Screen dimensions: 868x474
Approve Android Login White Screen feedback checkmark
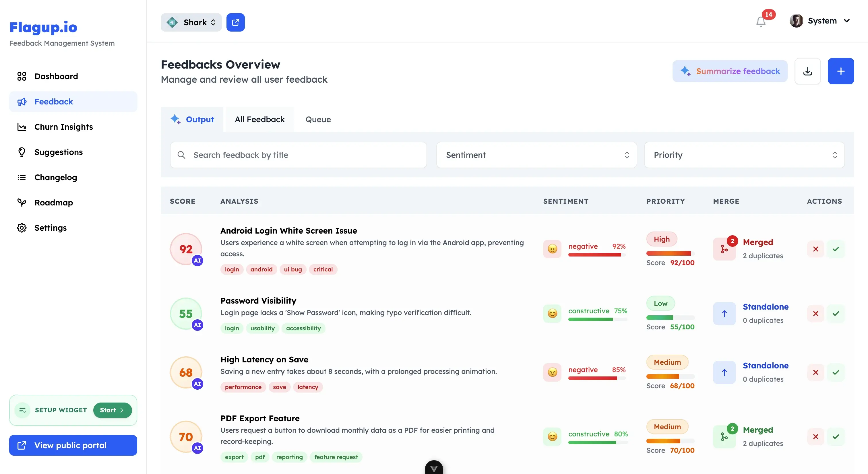(x=836, y=249)
